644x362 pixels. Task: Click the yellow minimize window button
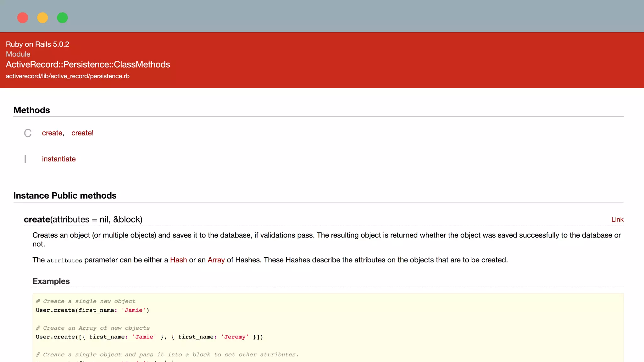coord(42,18)
